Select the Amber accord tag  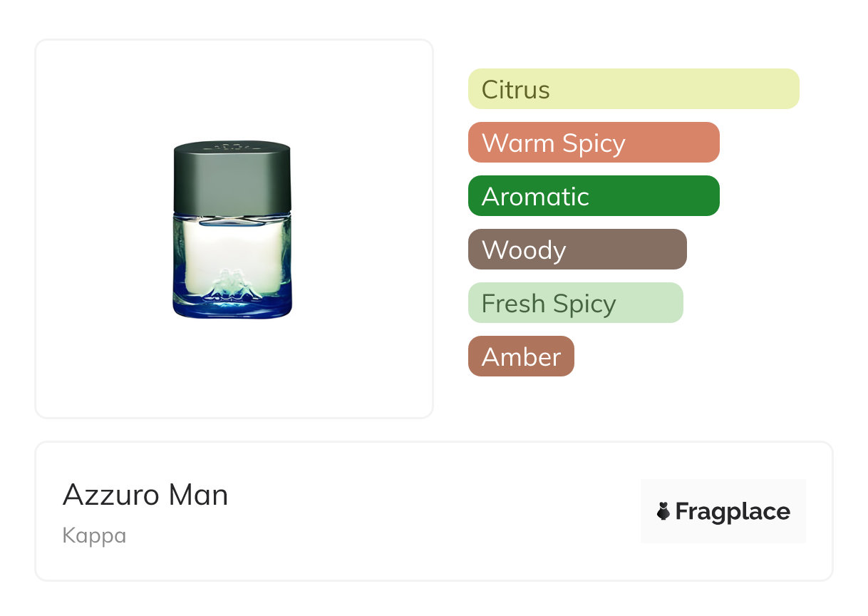point(521,356)
